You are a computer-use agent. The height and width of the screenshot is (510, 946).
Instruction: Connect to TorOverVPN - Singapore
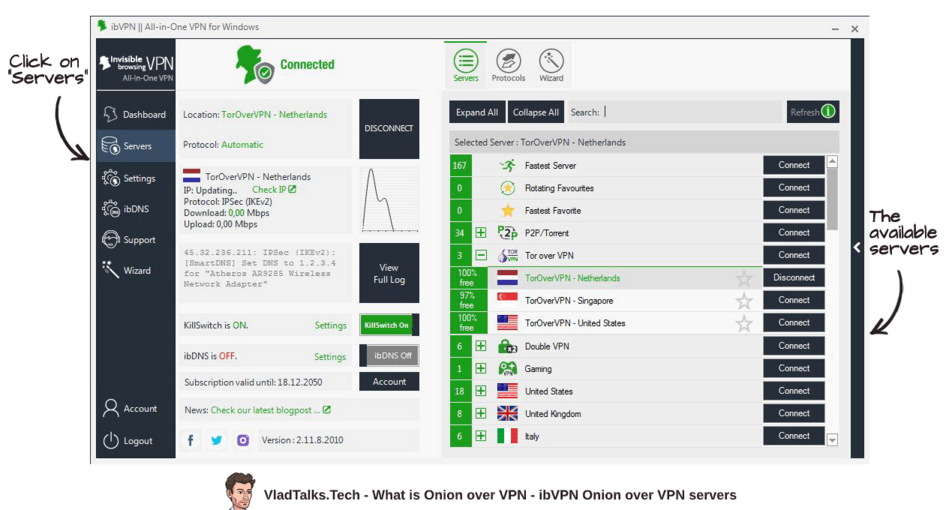click(x=793, y=300)
